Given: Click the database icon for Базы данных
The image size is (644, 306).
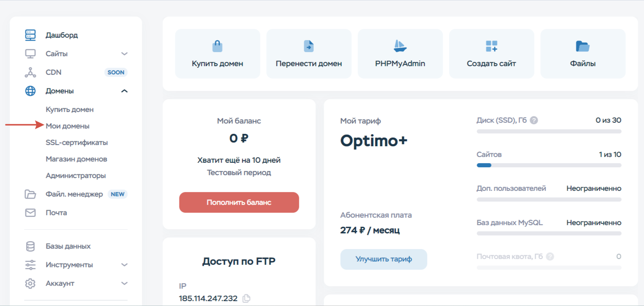Looking at the screenshot, I should (x=31, y=246).
